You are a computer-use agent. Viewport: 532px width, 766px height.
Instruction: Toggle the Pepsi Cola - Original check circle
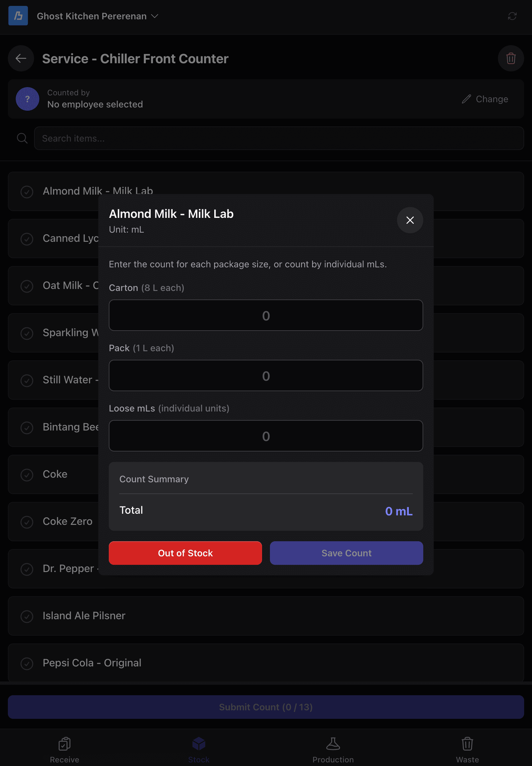tap(27, 663)
